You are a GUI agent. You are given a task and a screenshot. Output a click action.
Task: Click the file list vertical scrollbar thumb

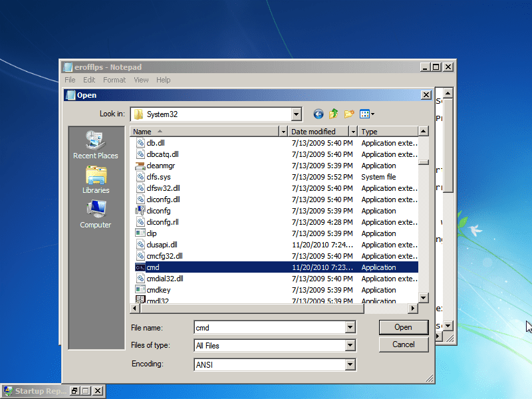coord(424,162)
